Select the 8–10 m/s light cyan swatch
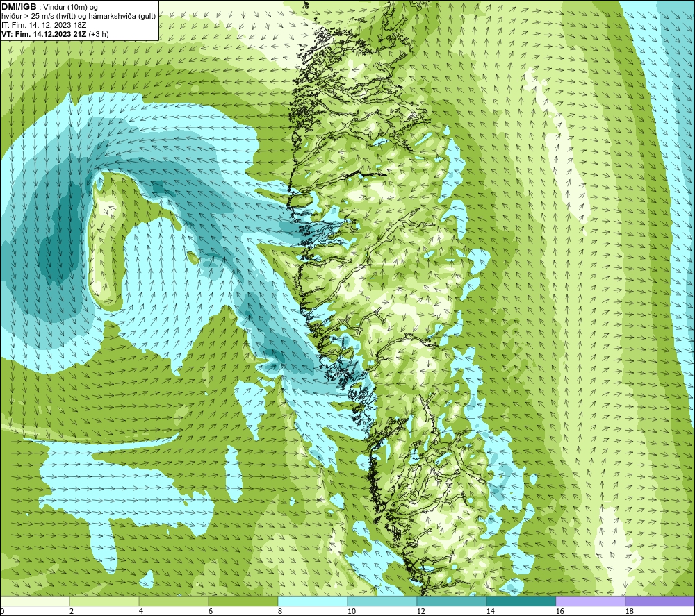 click(x=313, y=601)
